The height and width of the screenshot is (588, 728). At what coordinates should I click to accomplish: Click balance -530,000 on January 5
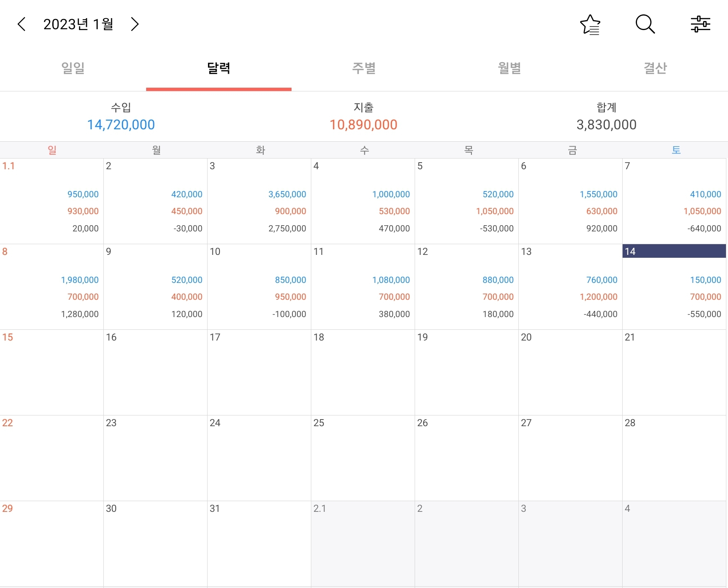coord(497,229)
